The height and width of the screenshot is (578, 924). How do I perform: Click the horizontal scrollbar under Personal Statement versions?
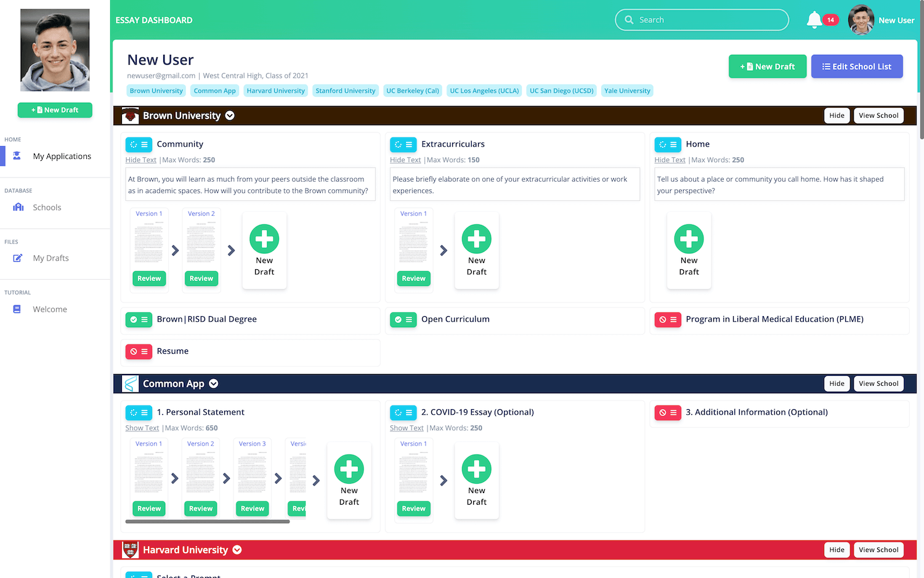(x=207, y=521)
